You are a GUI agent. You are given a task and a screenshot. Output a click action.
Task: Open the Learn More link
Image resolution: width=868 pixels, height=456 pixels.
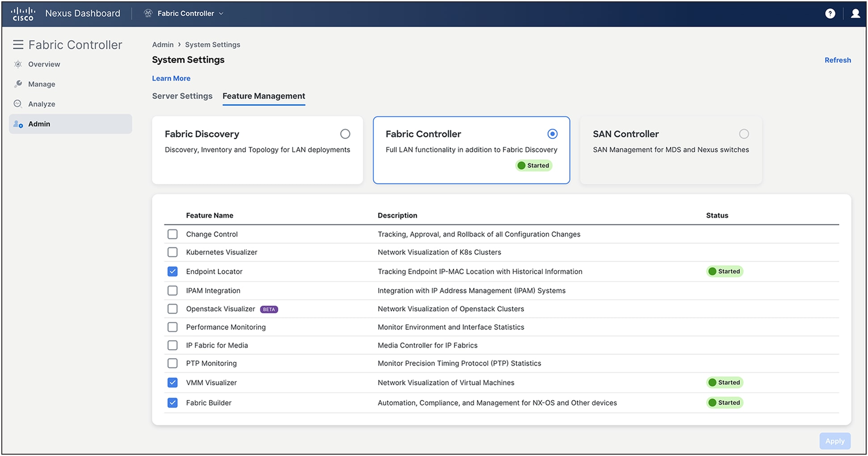coord(171,78)
